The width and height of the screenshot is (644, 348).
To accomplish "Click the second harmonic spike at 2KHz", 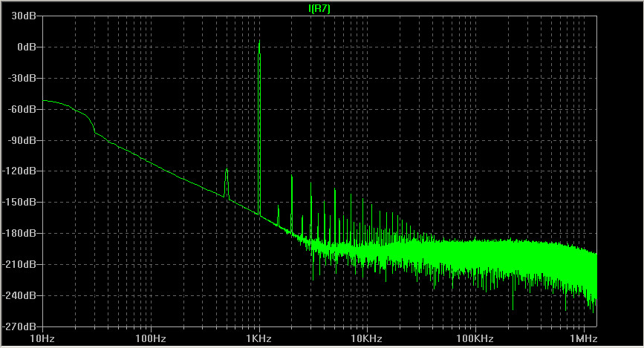I will click(292, 203).
